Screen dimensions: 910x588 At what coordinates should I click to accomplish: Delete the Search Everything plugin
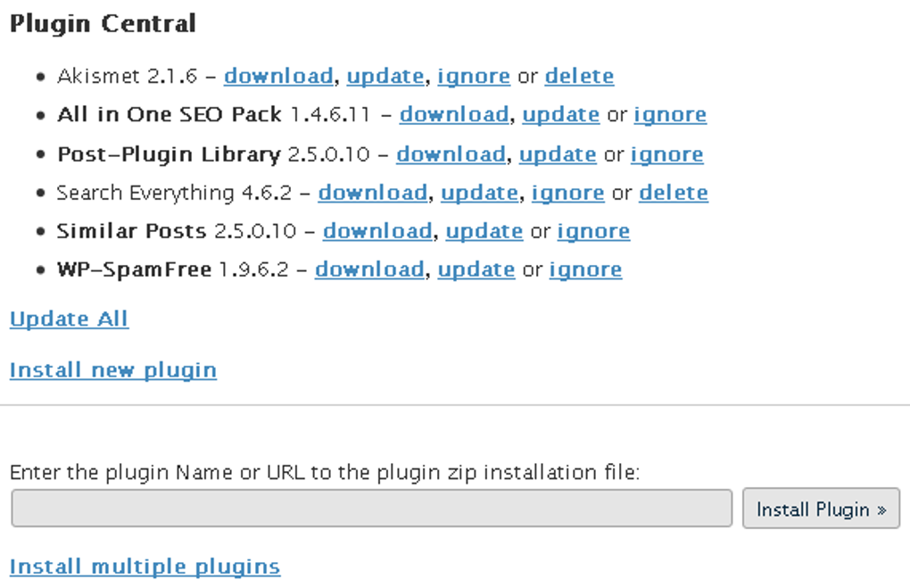click(x=673, y=192)
